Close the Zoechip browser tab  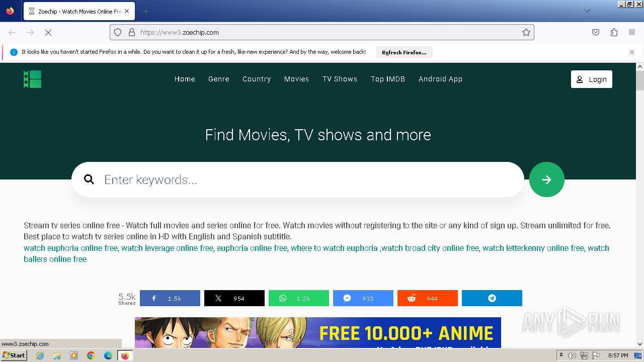[x=126, y=11]
